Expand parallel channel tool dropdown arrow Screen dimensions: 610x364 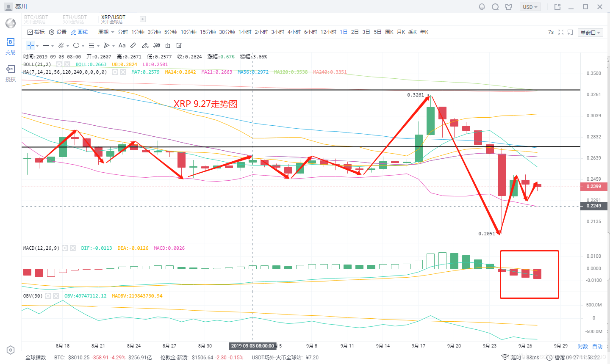(x=68, y=46)
